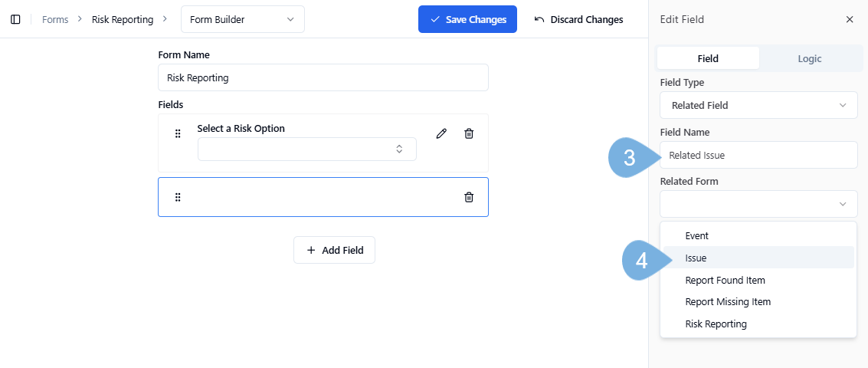Screen dimensions: 868x368
Task: Grab drag handle of Select a Risk Option
Action: point(178,133)
